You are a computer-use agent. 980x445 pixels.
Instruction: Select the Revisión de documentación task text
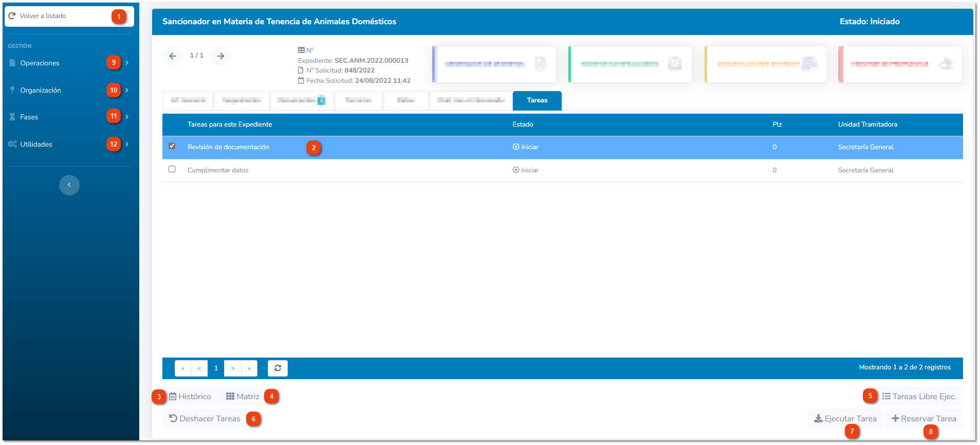[228, 147]
